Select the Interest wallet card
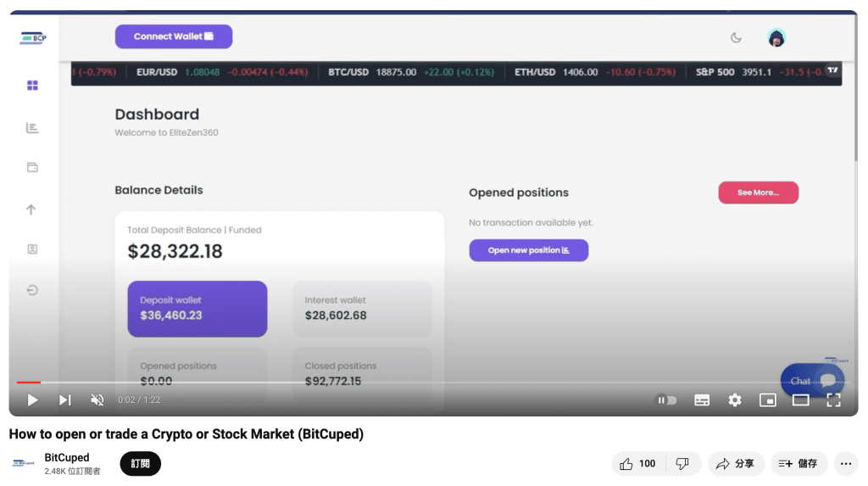Screen dimensions: 868x486 pos(362,309)
